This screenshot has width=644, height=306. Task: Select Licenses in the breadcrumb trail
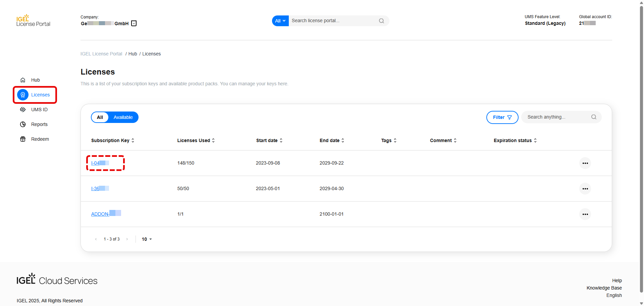151,54
